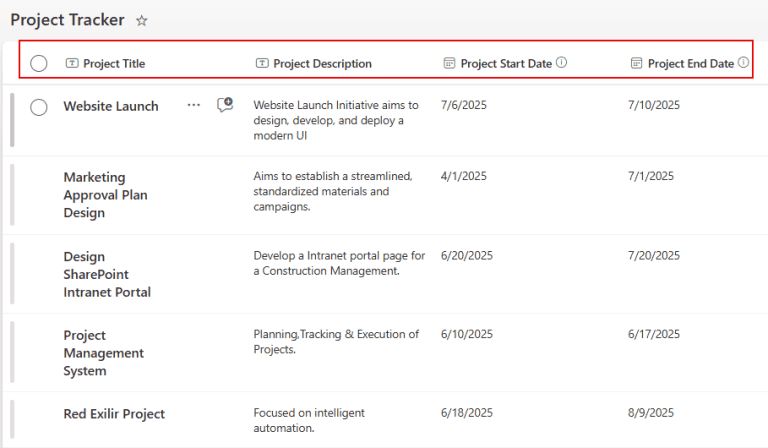Click the Project Title text column type icon

[72, 63]
